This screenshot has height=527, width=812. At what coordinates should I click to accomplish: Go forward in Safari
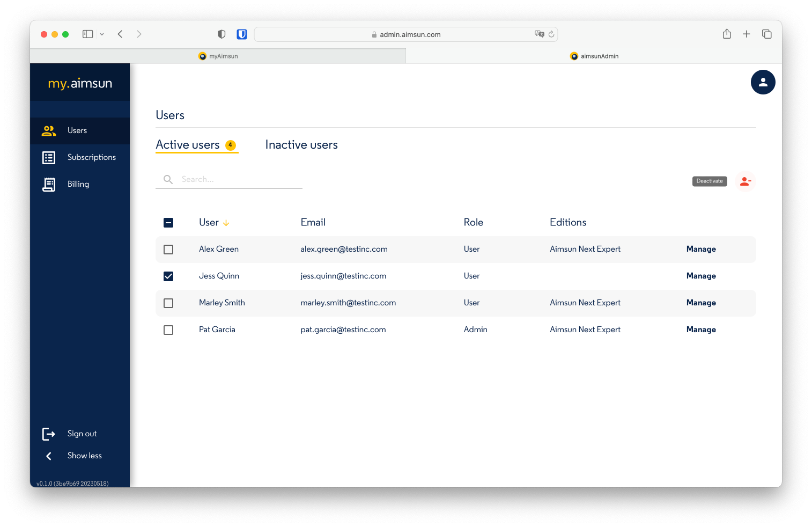coord(139,34)
